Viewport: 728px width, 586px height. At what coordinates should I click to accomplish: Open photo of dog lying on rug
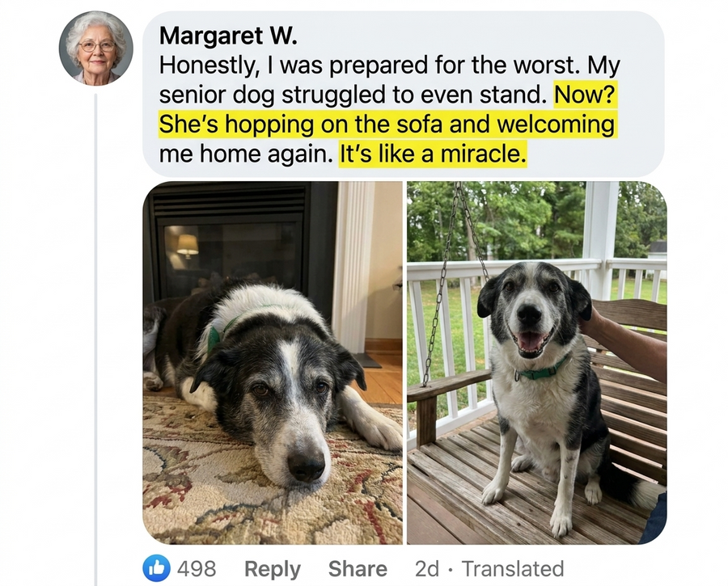point(273,362)
